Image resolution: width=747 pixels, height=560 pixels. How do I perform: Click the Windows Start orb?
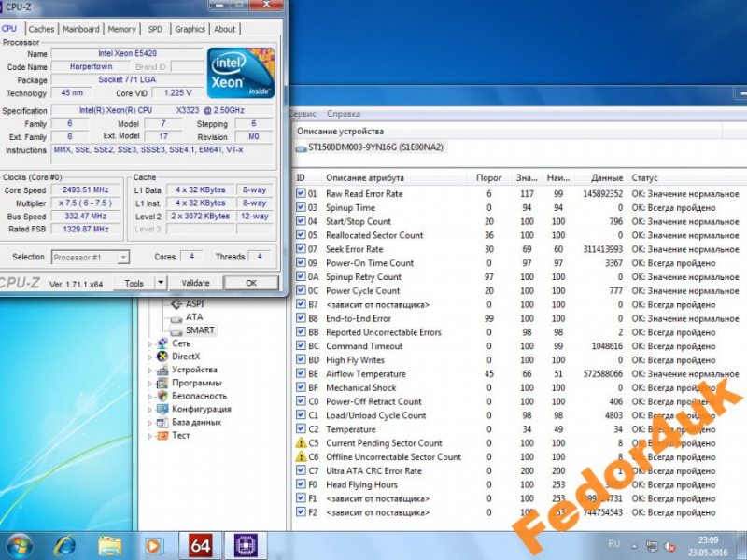click(21, 545)
